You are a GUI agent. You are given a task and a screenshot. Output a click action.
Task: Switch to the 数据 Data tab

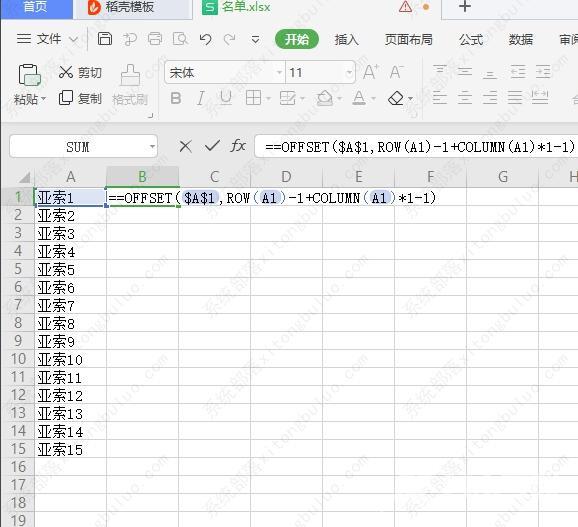(521, 39)
